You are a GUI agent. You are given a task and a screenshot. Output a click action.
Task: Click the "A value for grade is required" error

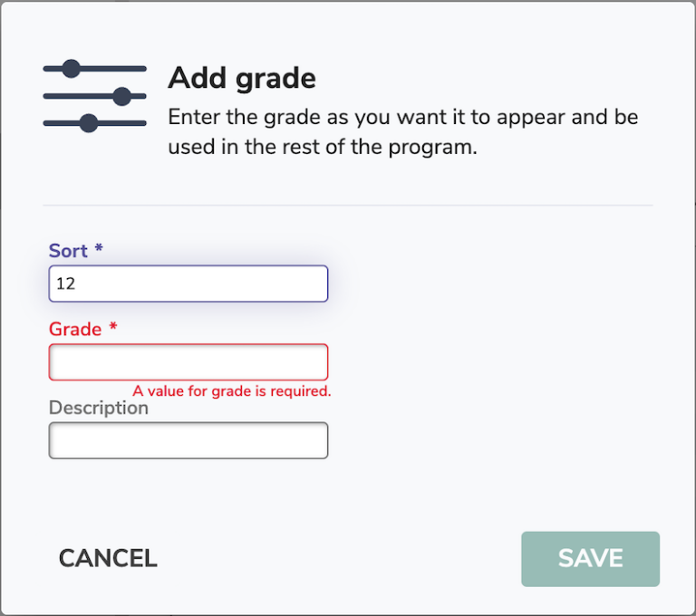tap(232, 391)
